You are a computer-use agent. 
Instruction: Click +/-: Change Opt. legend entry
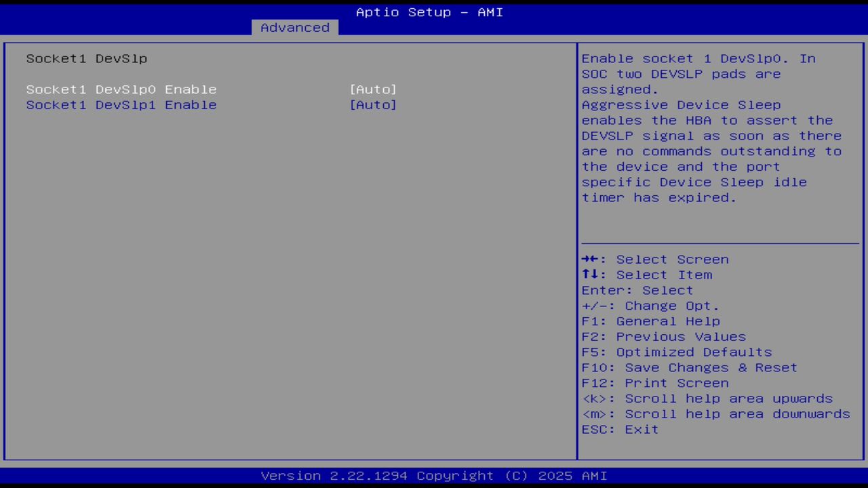click(x=650, y=305)
